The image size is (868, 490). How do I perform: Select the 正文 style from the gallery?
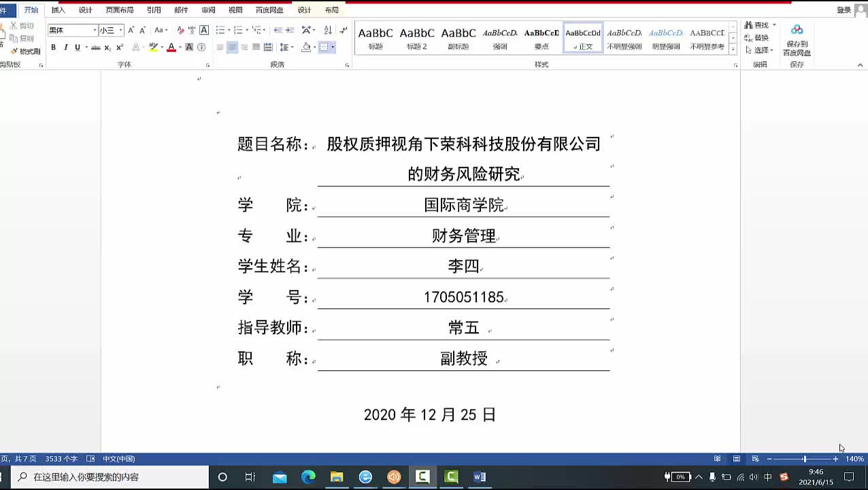[582, 39]
